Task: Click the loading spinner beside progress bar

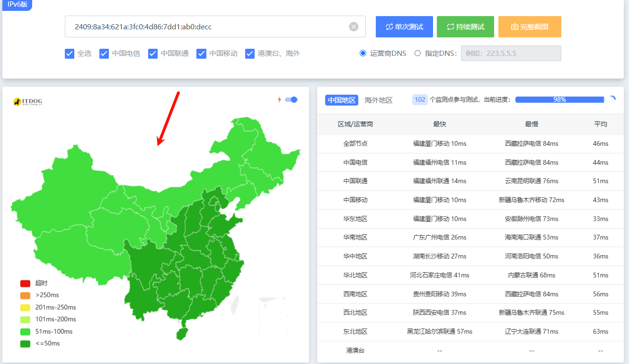Action: (x=611, y=99)
